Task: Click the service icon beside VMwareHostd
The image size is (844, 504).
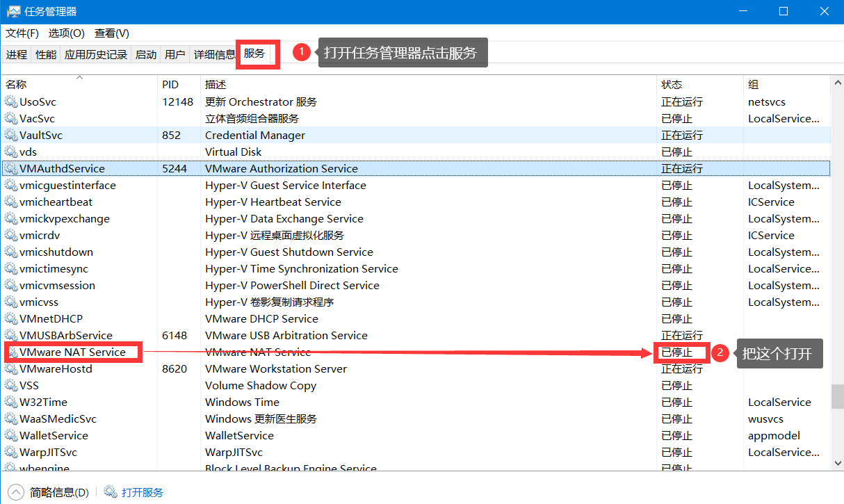Action: pos(10,368)
